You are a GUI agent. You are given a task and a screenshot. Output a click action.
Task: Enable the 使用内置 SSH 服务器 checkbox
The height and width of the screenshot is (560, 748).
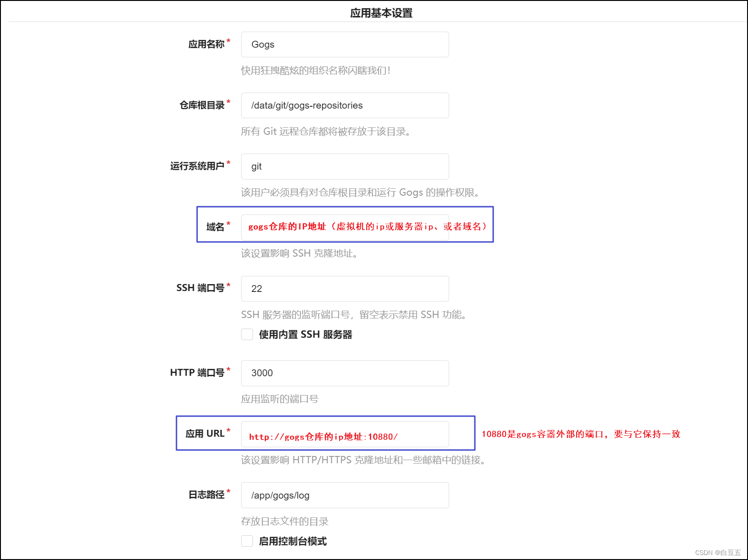pos(247,335)
